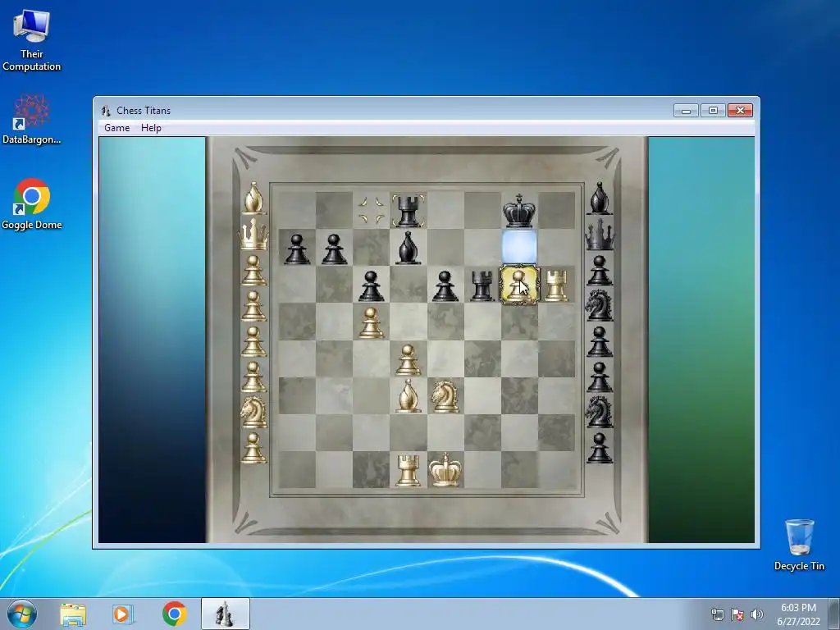
Task: Click the volume speaker tray icon
Action: click(757, 614)
